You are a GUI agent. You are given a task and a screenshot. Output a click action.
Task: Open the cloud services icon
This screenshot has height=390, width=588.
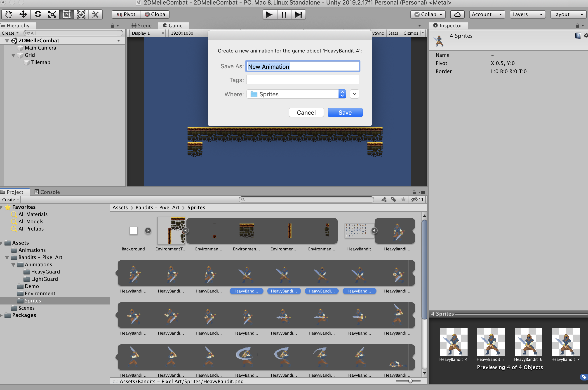457,14
